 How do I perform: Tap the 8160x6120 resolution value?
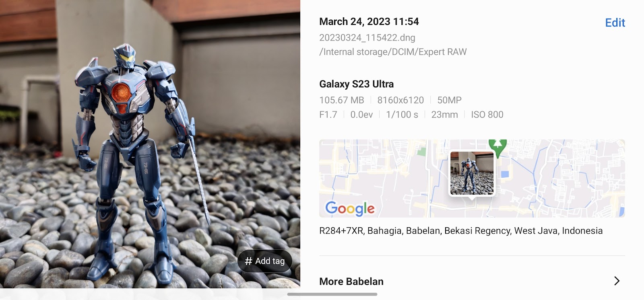(x=400, y=100)
